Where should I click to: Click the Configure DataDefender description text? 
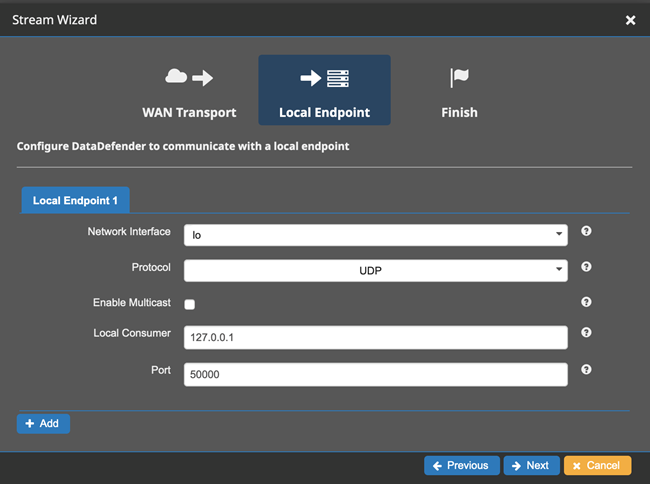[183, 146]
